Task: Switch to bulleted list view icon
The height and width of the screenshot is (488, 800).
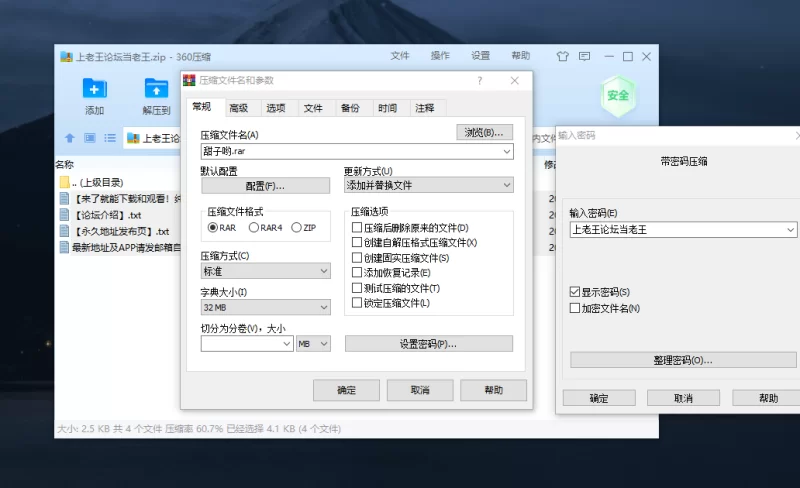Action: point(110,138)
